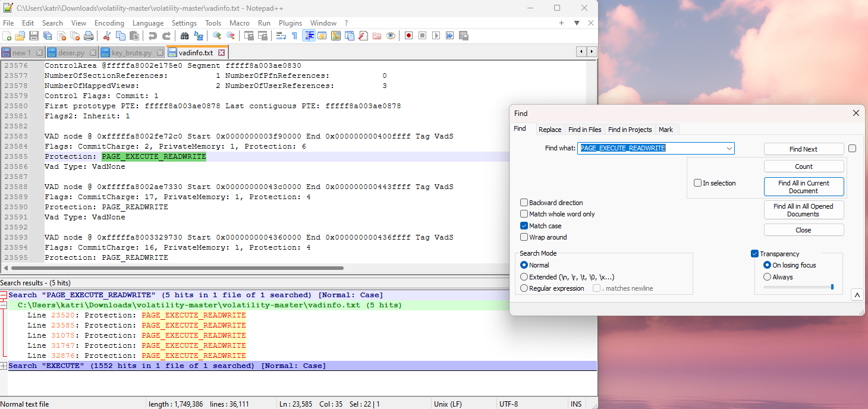
Task: Open the Find dialog via binoculars icon
Action: [x=185, y=36]
